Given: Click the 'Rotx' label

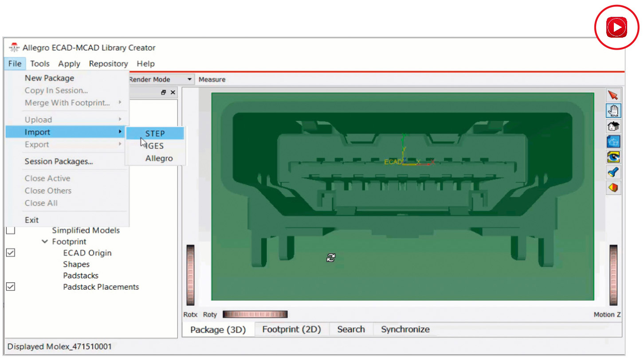Looking at the screenshot, I should [190, 315].
